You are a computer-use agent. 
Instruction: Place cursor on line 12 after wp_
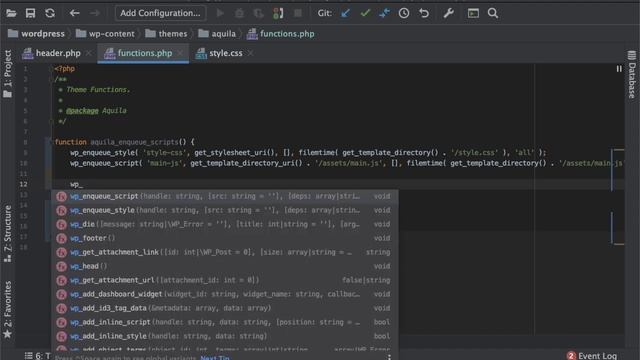[83, 184]
